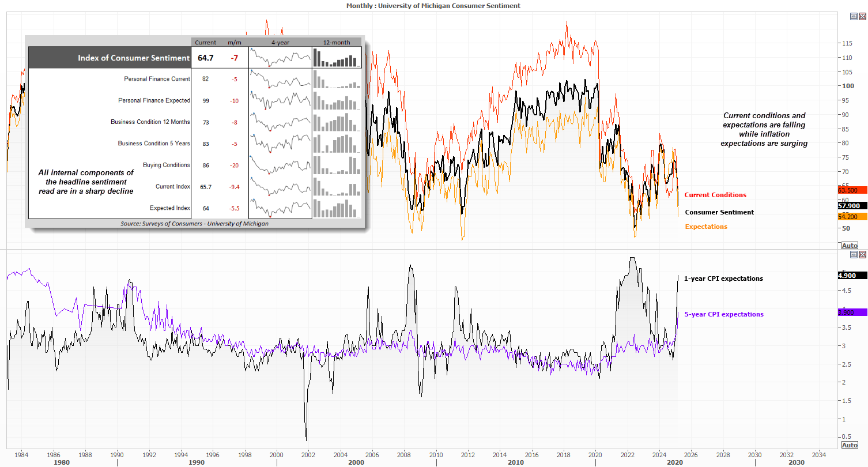The width and height of the screenshot is (868, 467).
Task: Toggle Auto scale on the upper chart
Action: (850, 246)
